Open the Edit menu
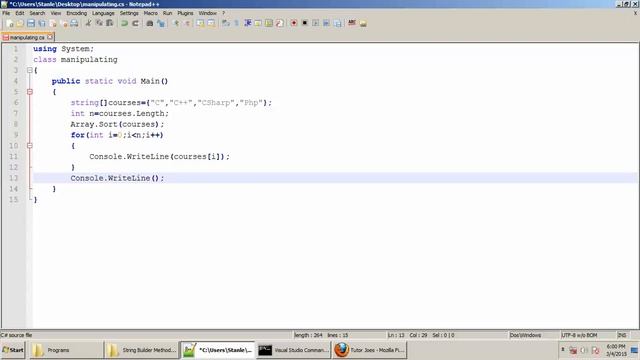 pos(20,13)
